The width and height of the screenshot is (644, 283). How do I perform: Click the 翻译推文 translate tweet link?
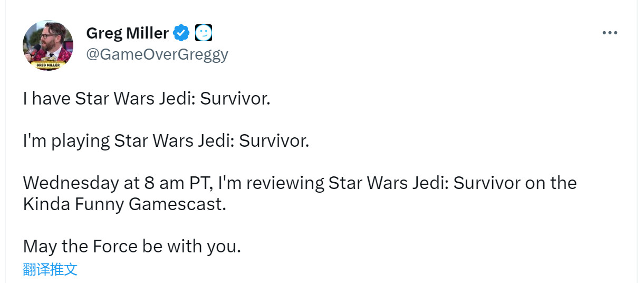click(50, 269)
